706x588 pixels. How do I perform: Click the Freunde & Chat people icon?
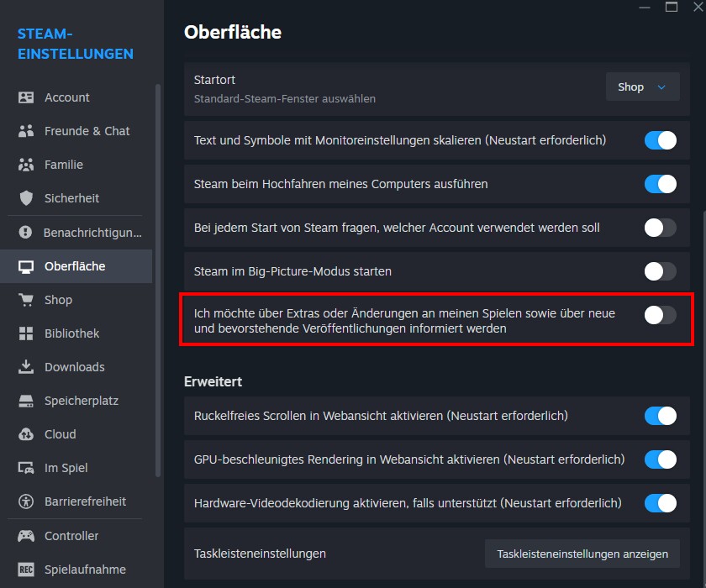(26, 131)
